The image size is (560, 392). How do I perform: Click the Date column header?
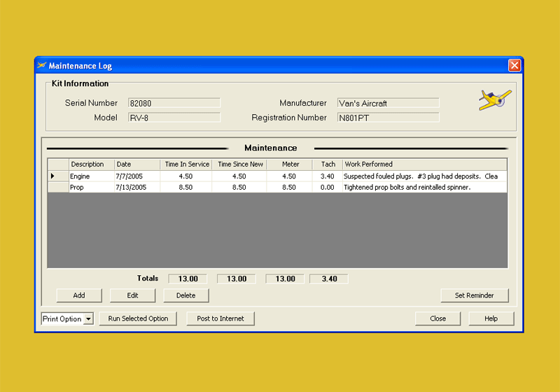(136, 164)
